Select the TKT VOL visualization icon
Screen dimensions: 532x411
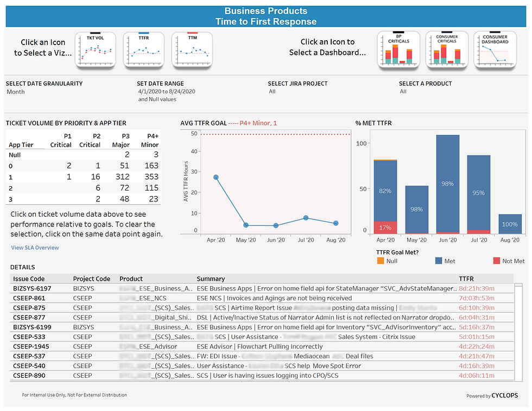click(x=96, y=50)
